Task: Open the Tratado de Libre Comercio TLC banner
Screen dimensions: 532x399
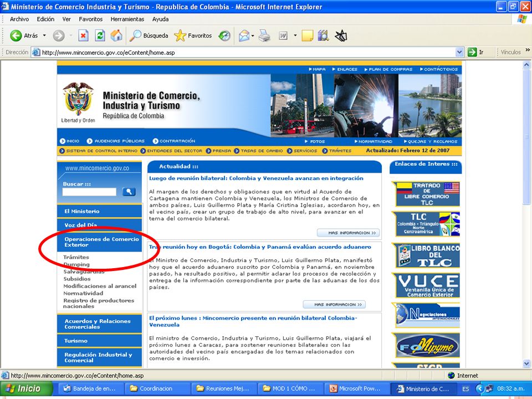Action: click(x=427, y=194)
